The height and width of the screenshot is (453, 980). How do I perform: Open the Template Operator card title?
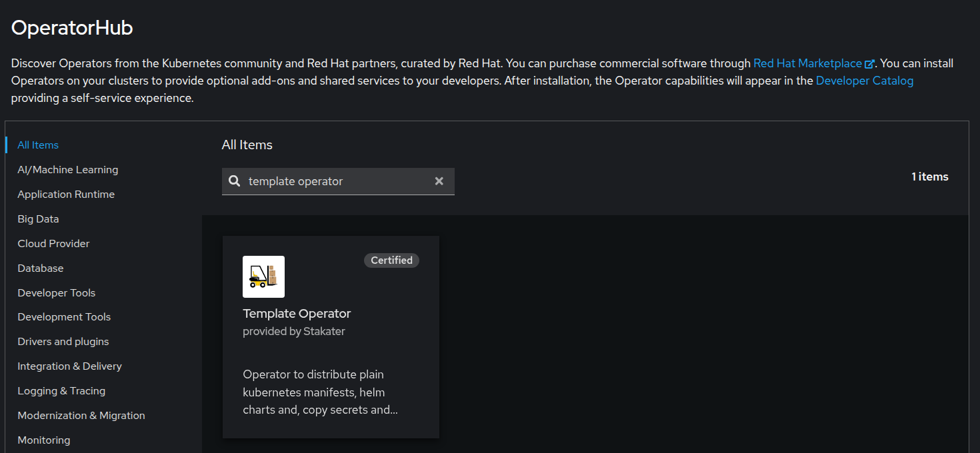point(297,314)
